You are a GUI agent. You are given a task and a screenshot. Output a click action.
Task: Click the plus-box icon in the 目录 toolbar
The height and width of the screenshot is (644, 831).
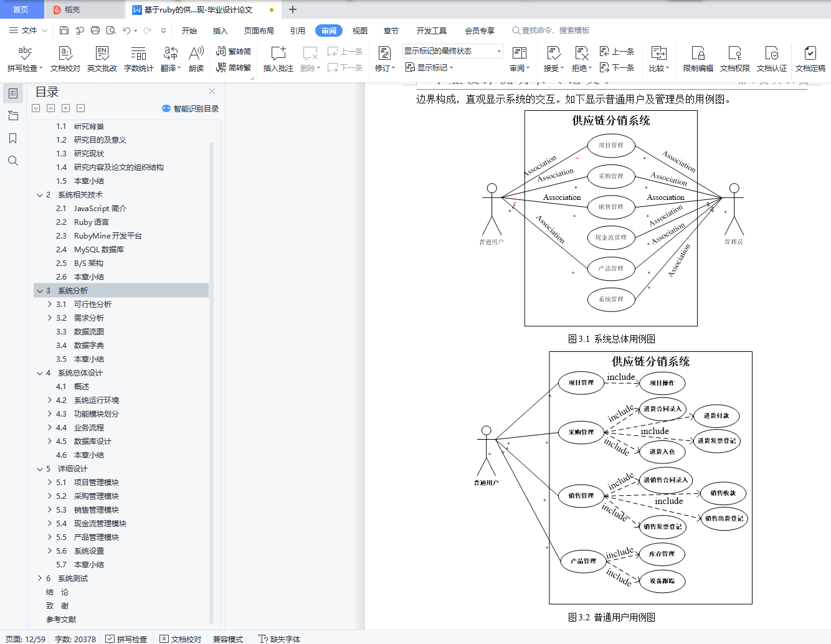(x=65, y=108)
